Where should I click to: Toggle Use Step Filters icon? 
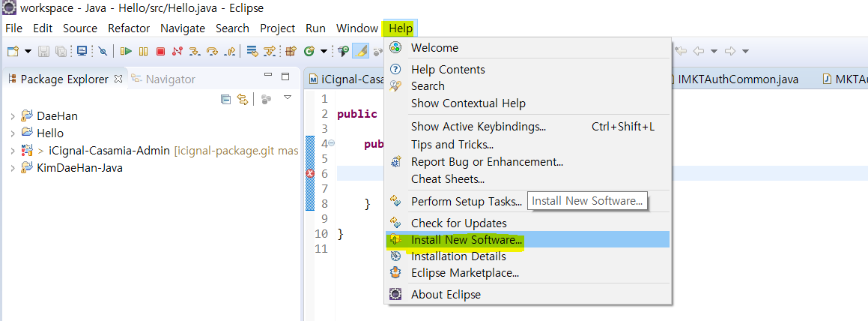click(x=269, y=51)
